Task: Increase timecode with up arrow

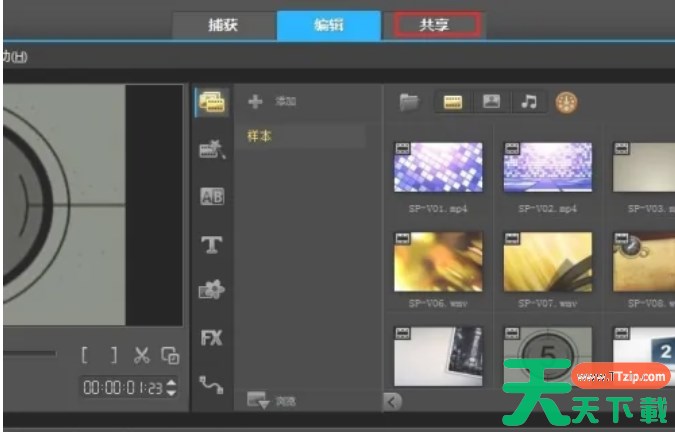Action: (x=171, y=383)
